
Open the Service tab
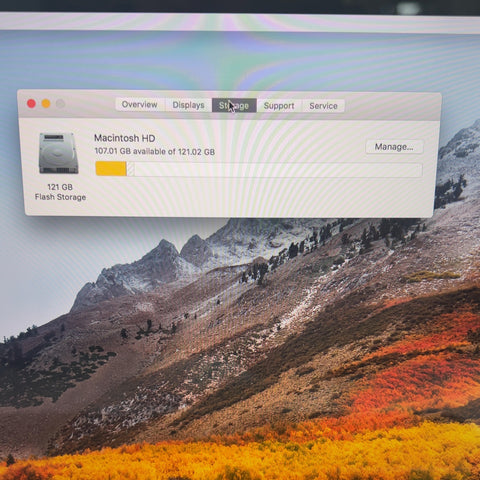pyautogui.click(x=323, y=106)
